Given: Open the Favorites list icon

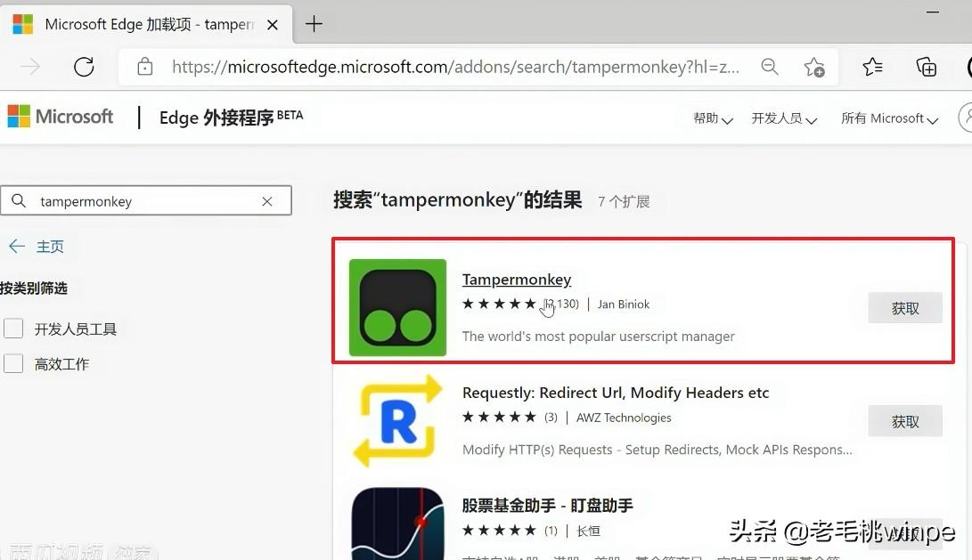Looking at the screenshot, I should pos(872,66).
